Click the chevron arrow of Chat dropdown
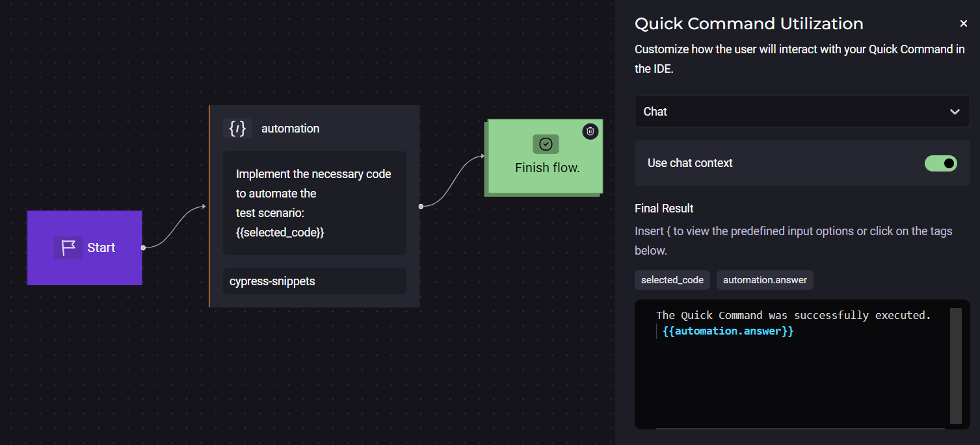980x445 pixels. pos(954,112)
